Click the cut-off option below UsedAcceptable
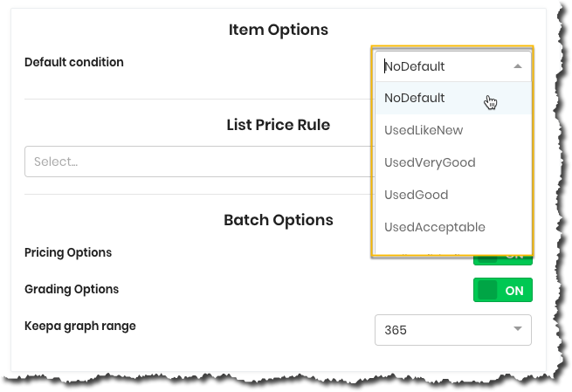The height and width of the screenshot is (392, 572). (x=453, y=251)
